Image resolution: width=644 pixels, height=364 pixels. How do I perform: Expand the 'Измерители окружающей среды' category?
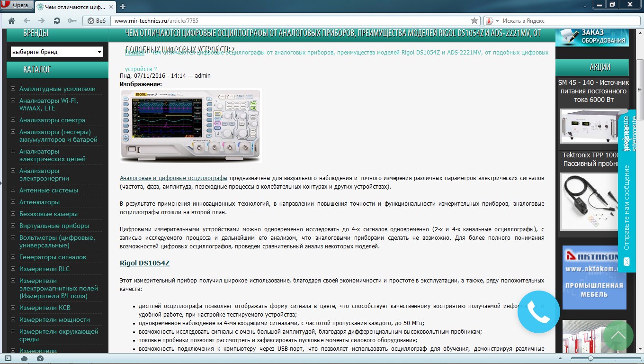click(13, 331)
